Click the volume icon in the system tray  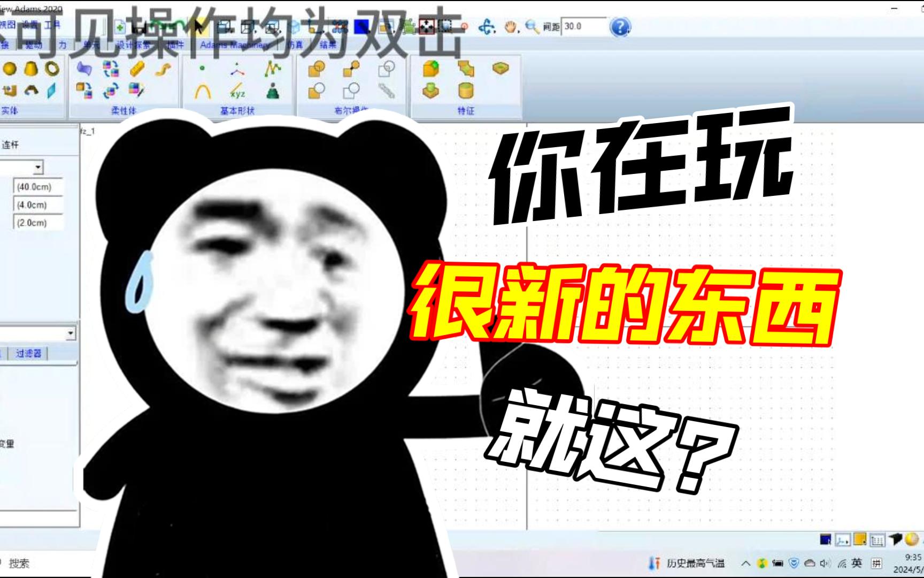[x=826, y=563]
